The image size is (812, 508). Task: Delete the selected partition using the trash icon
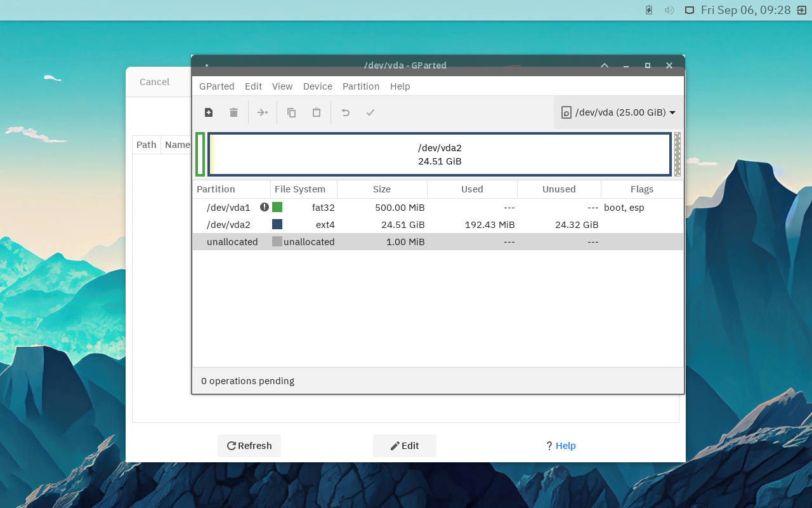point(233,112)
